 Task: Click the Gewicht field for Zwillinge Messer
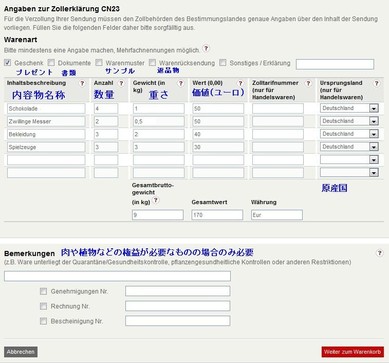tap(159, 121)
